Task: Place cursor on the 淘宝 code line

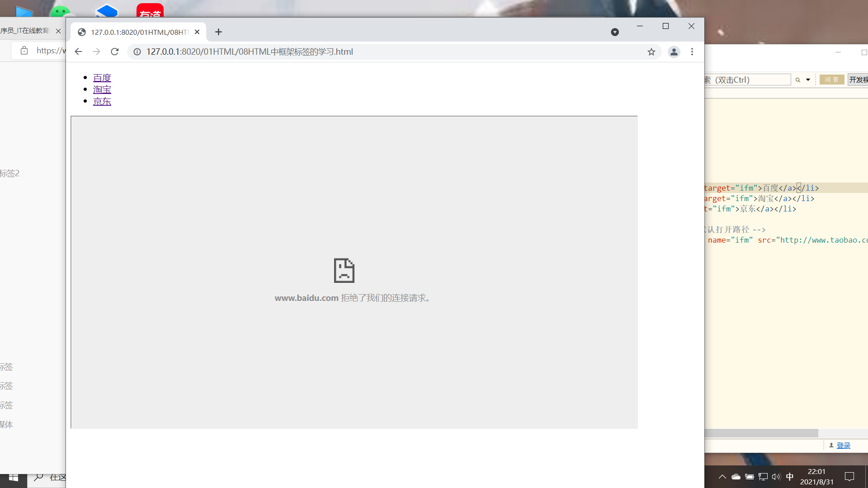Action: pyautogui.click(x=759, y=198)
